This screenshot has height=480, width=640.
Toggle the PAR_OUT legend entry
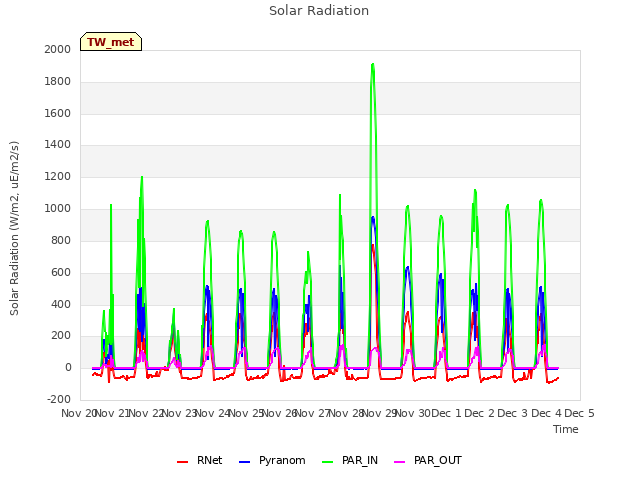428,460
